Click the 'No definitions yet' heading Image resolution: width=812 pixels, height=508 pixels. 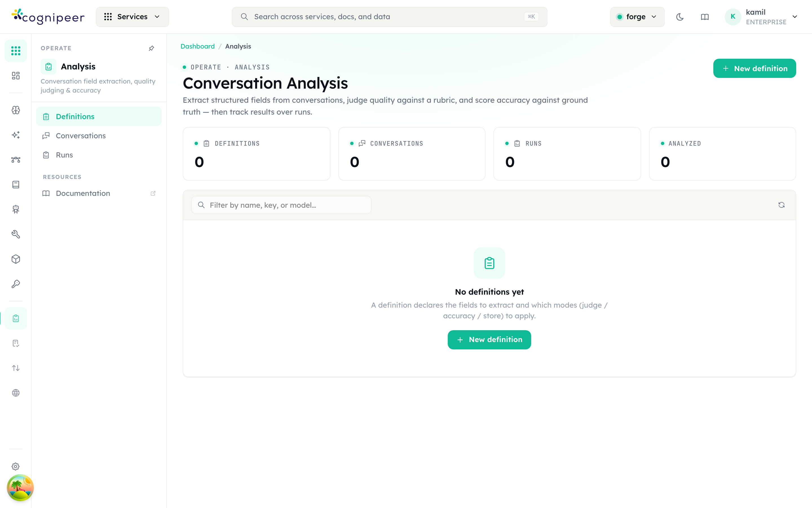click(x=489, y=292)
